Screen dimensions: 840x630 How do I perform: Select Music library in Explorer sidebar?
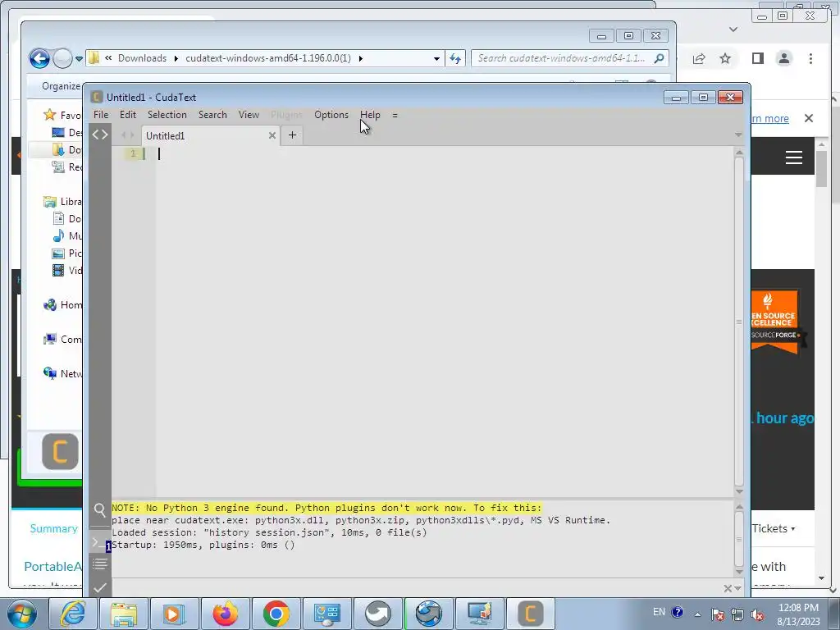(x=67, y=235)
